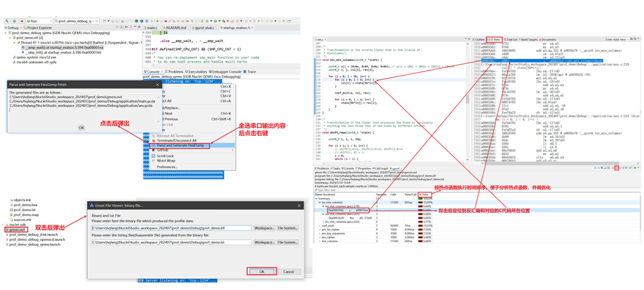The width and height of the screenshot is (644, 290).
Task: Close the Parse and Generate HexDump Finish dialog
Action: pos(157,85)
